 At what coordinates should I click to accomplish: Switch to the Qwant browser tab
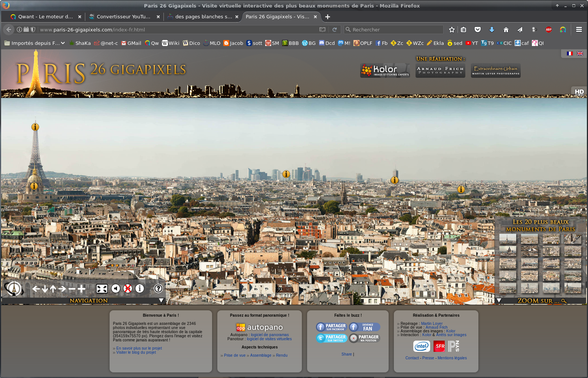point(46,16)
